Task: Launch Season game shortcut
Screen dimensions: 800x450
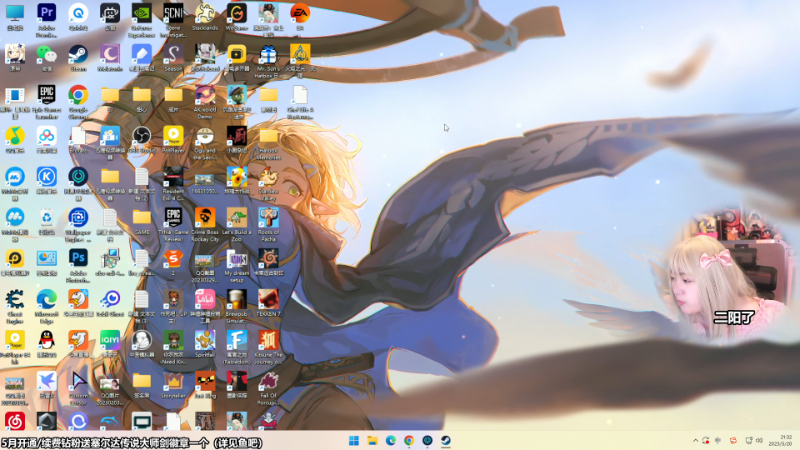Action: point(173,58)
